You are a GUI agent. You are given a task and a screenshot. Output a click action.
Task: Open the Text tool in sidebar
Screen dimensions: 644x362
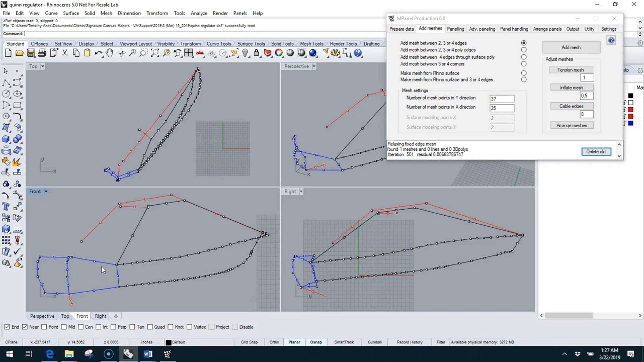[6, 206]
